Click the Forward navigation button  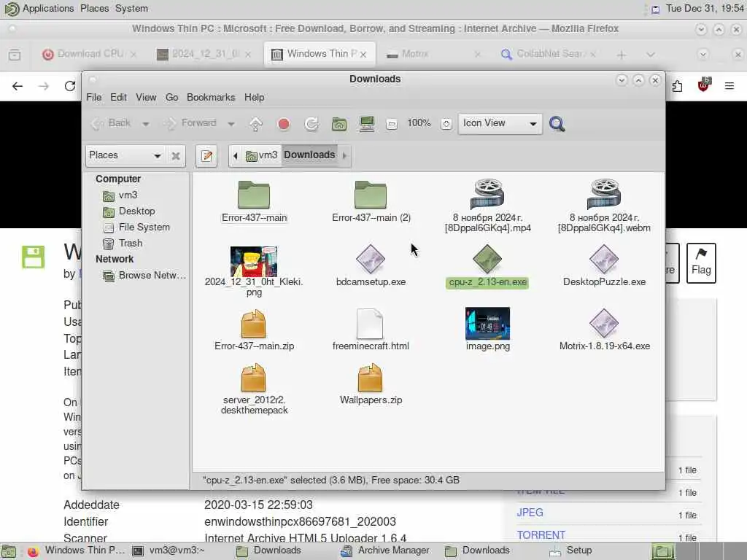(x=190, y=124)
